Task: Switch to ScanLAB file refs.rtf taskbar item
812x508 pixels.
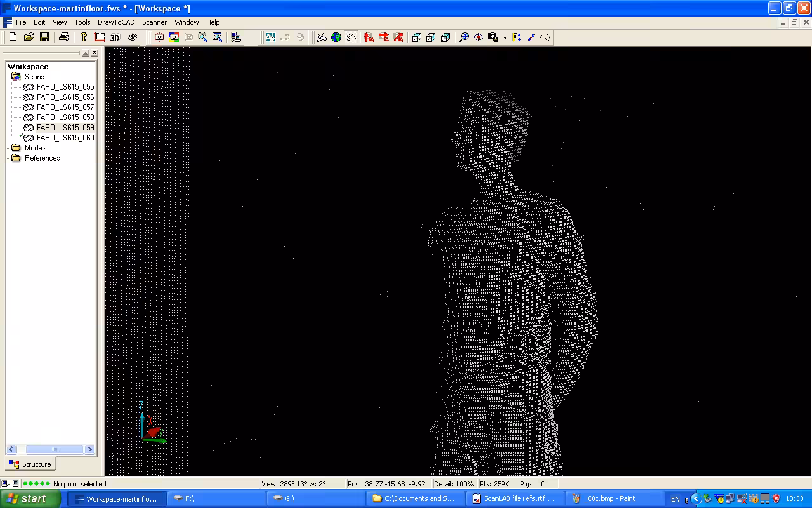Action: click(514, 498)
